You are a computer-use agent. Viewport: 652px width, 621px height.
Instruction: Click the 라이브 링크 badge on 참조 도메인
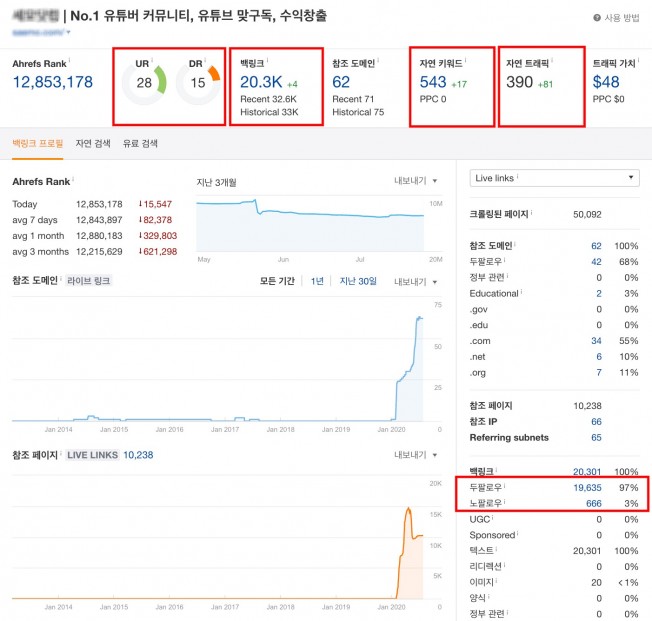point(89,281)
